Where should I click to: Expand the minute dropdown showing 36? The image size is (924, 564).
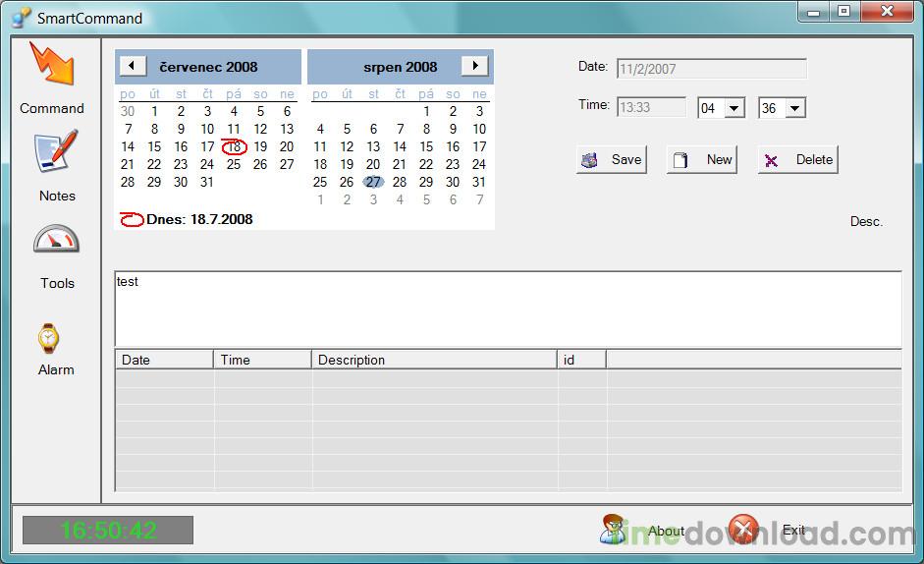(x=795, y=108)
